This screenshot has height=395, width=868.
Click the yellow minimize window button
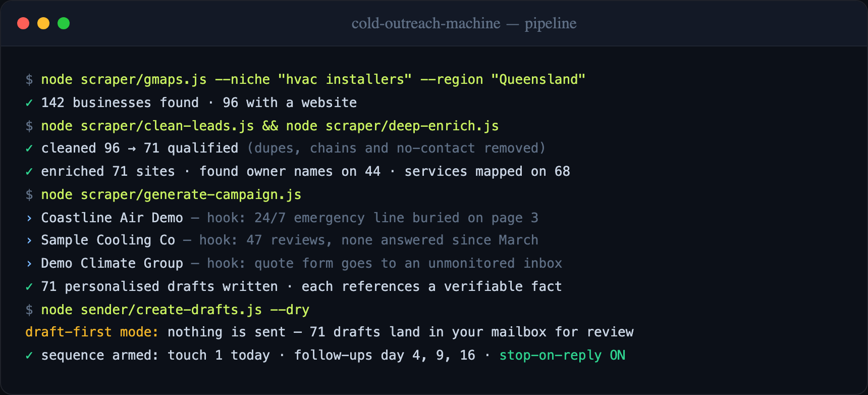[x=43, y=23]
